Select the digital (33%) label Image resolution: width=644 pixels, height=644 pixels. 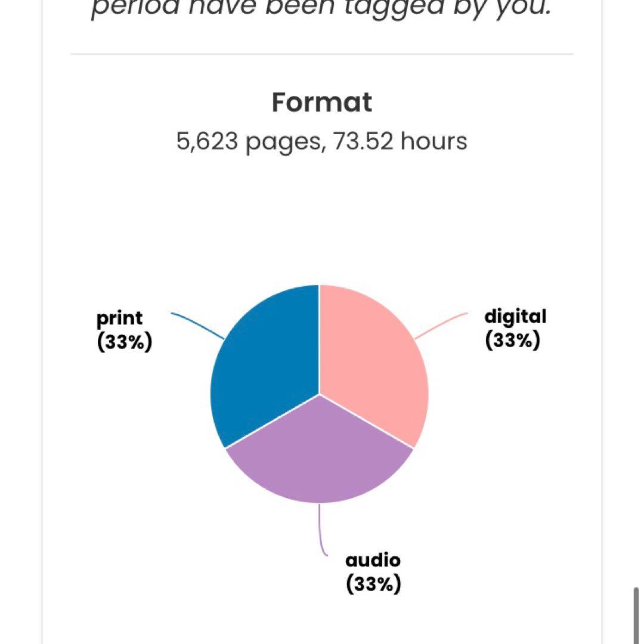(x=515, y=329)
